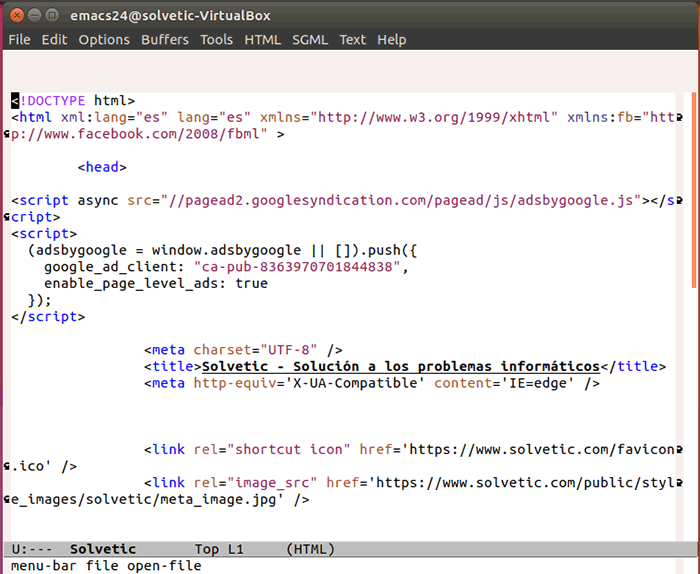The width and height of the screenshot is (700, 574).
Task: Maximize the emacs24 window
Action: click(52, 16)
